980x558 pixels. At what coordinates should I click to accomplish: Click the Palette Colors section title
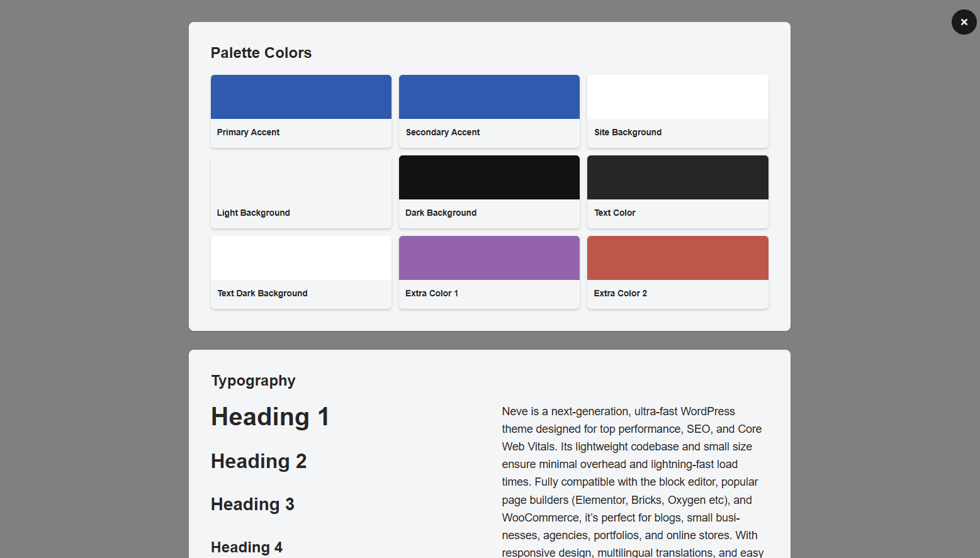[x=261, y=53]
